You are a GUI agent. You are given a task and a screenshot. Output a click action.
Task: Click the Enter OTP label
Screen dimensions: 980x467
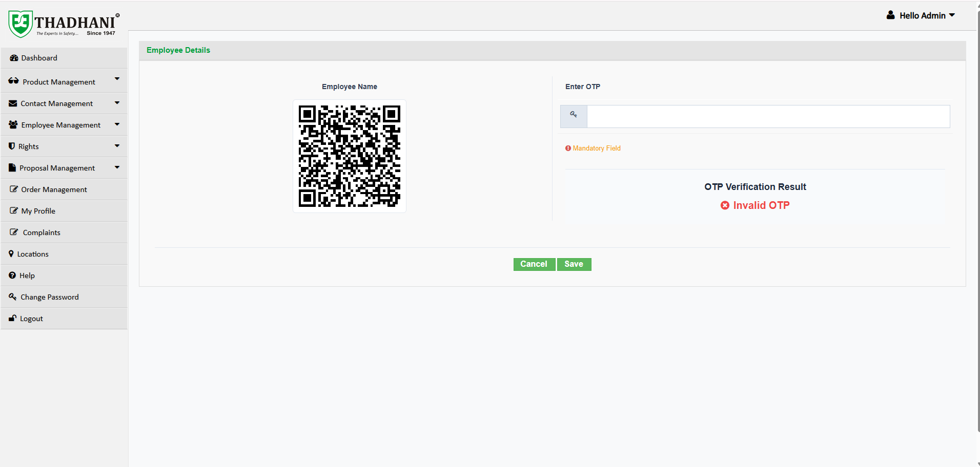583,87
